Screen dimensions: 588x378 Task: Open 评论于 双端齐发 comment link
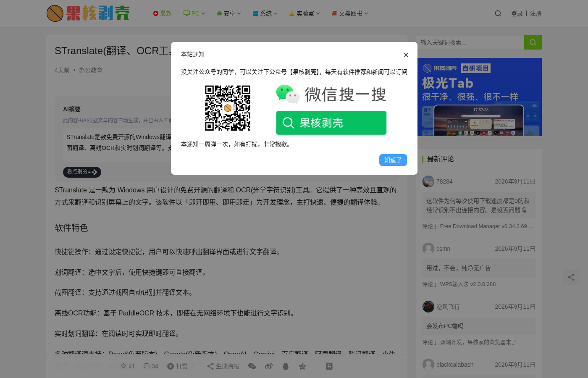click(x=470, y=342)
